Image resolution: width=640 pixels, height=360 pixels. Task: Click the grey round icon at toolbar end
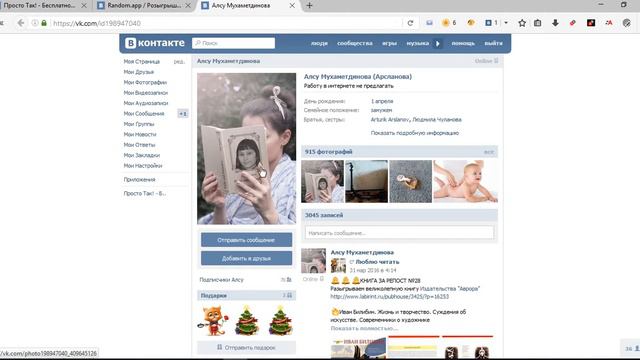[627, 23]
